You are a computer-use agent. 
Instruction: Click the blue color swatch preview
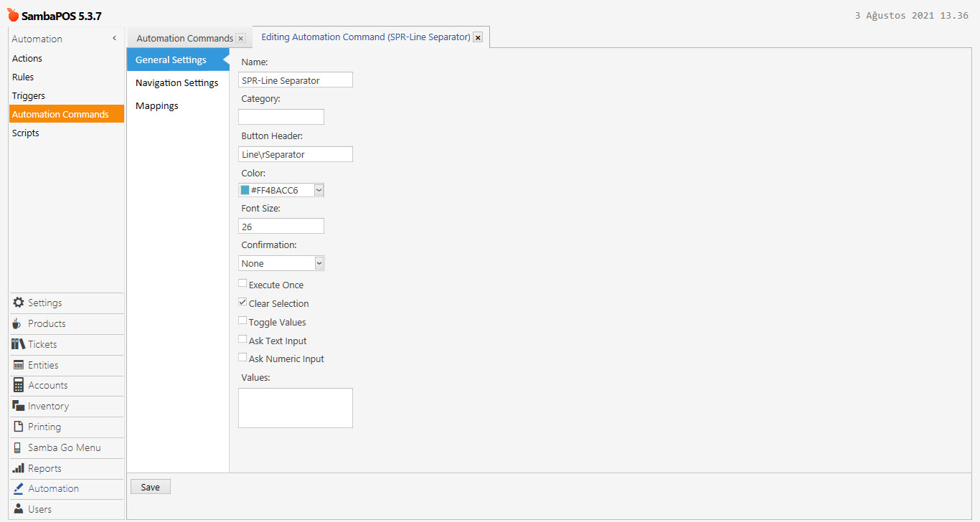point(245,190)
